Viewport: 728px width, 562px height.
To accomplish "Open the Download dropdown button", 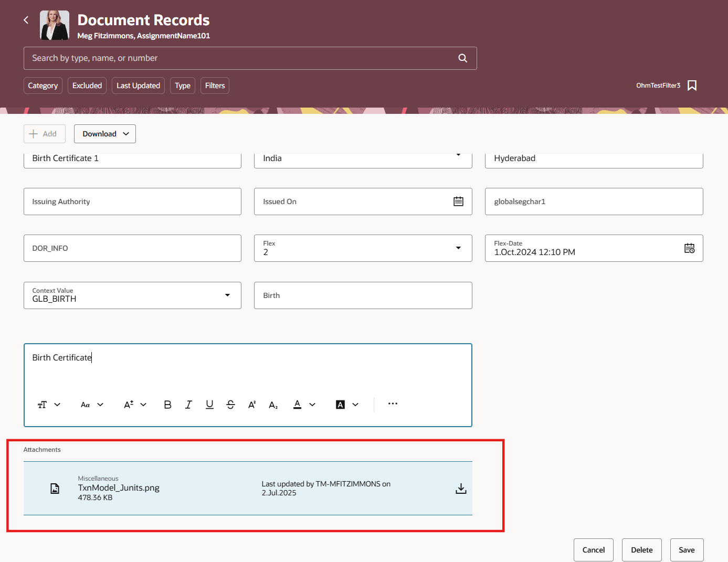I will tap(105, 134).
